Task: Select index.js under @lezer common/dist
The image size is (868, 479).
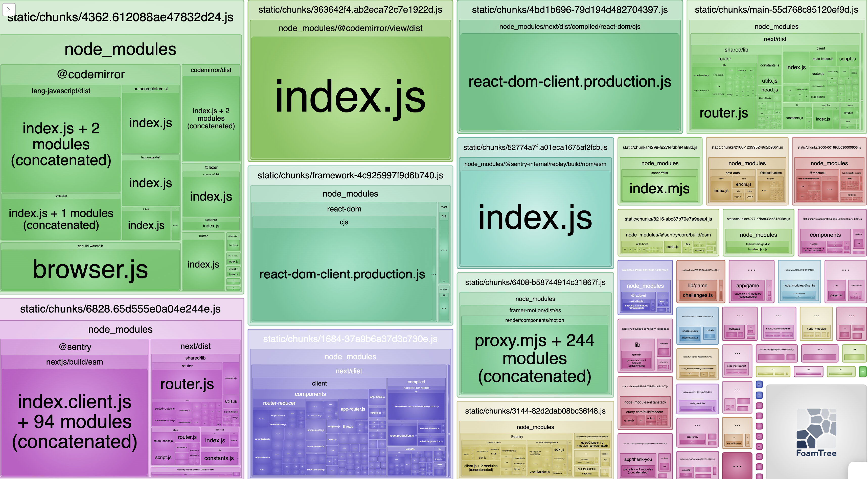Action: coord(211,196)
